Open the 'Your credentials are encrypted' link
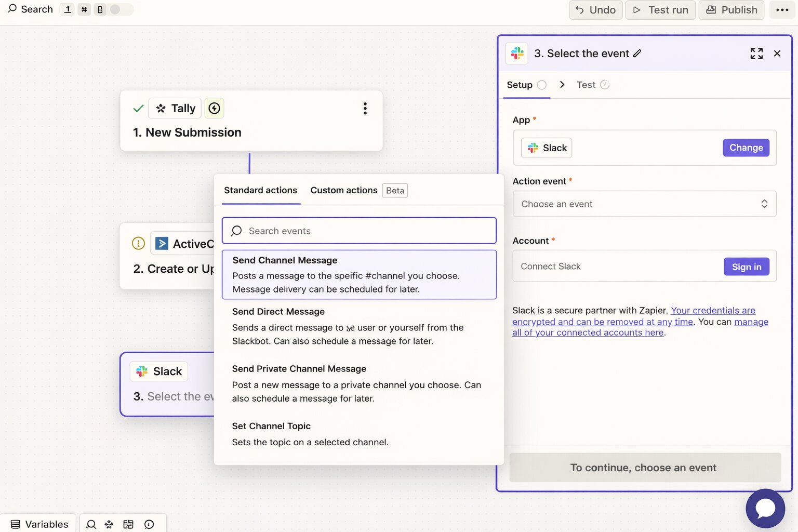798x532 pixels. [x=634, y=316]
